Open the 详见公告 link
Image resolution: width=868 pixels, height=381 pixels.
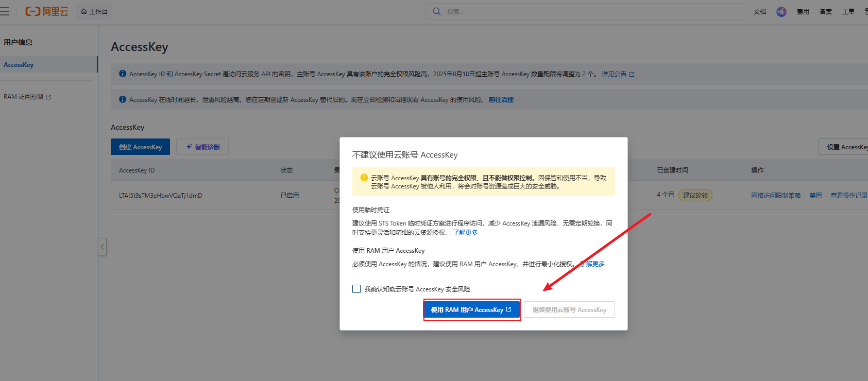614,74
